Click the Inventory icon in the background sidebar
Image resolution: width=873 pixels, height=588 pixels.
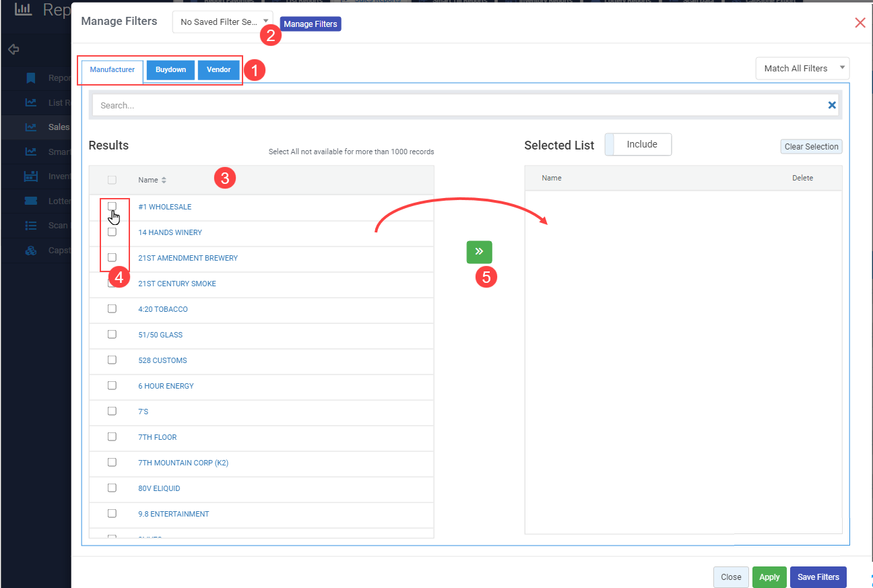(x=31, y=176)
